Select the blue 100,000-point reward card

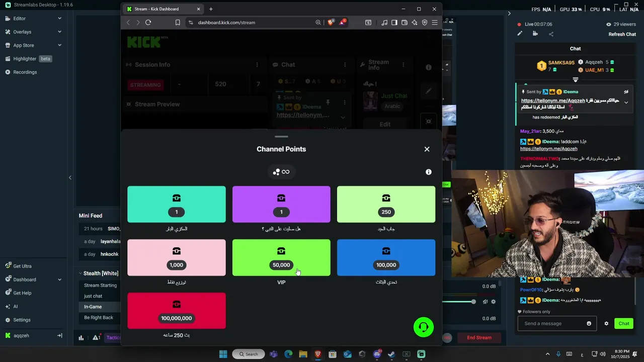pos(386,257)
